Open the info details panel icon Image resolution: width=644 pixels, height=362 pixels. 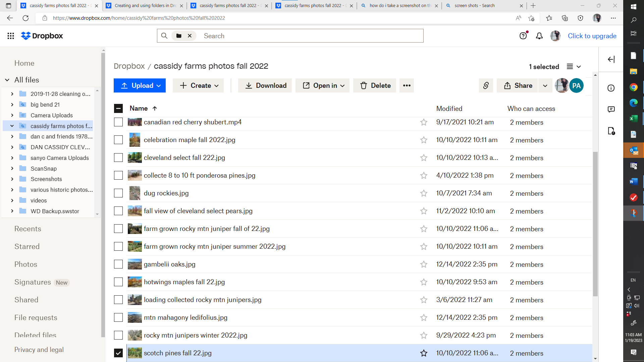click(611, 88)
